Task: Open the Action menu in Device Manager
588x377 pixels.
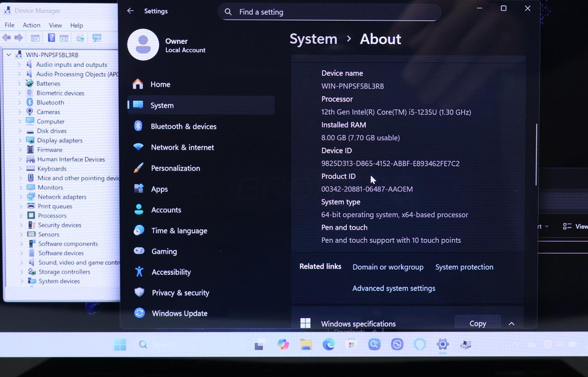Action: click(x=31, y=25)
